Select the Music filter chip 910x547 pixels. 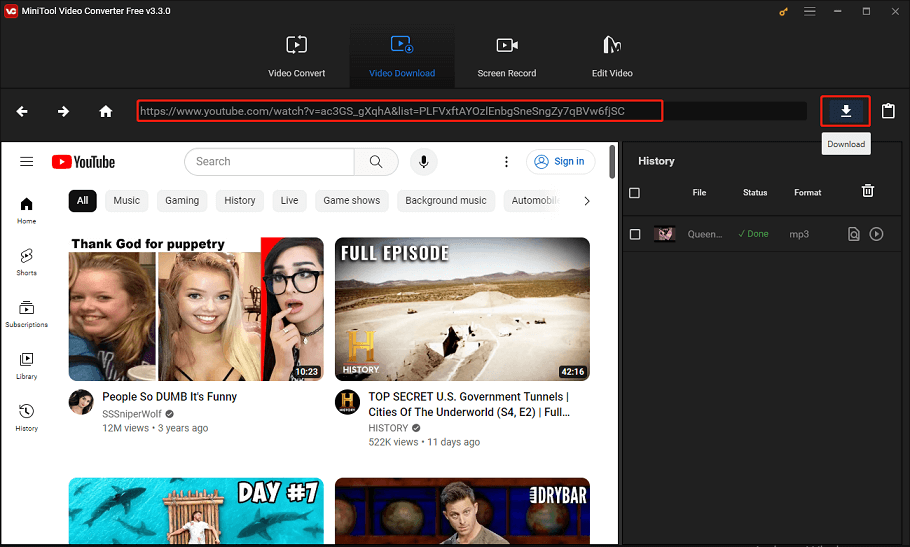[x=127, y=201]
